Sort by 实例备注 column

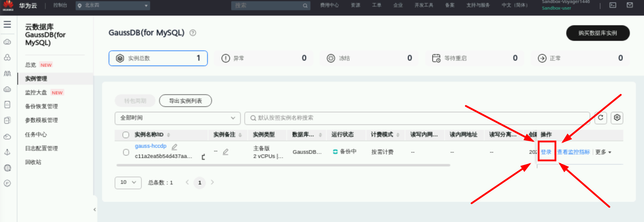tap(240, 135)
